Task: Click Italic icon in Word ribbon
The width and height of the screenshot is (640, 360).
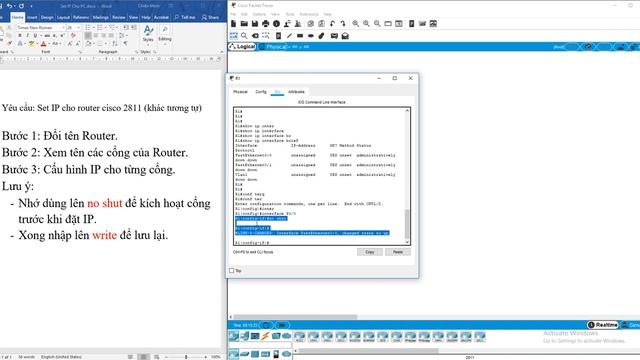Action: click(27, 36)
